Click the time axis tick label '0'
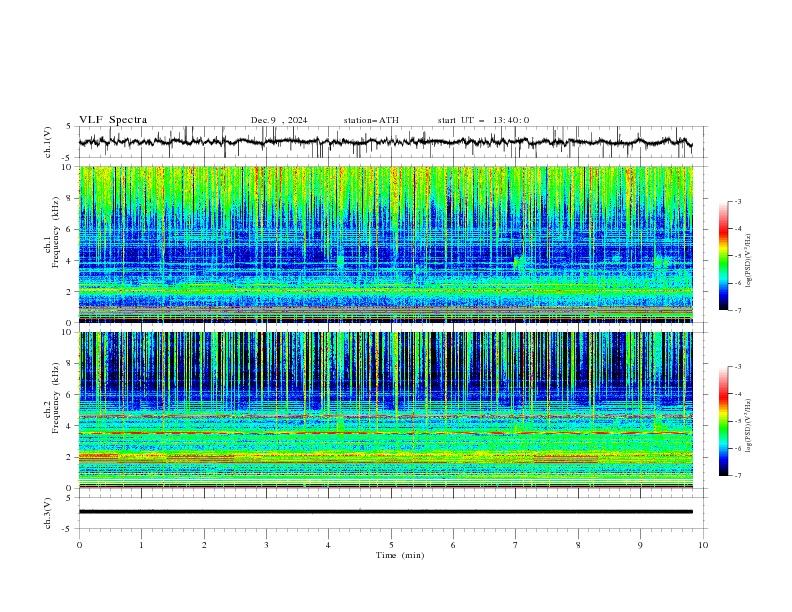The image size is (792, 612). tap(79, 545)
